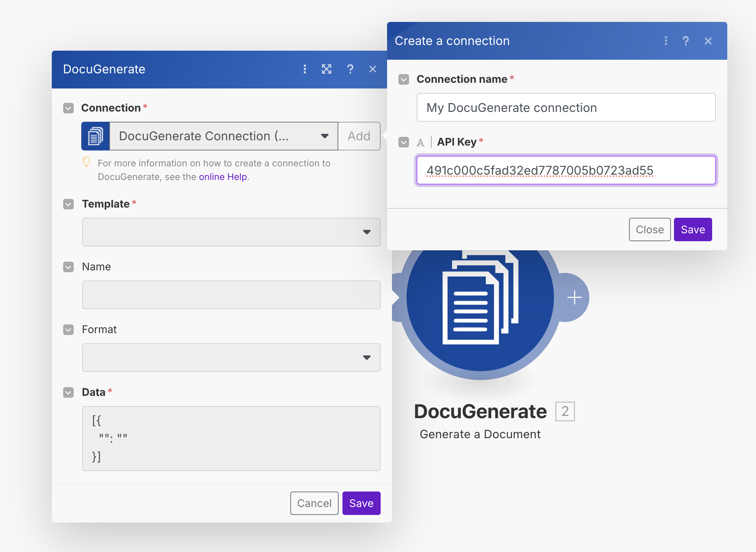Click the DocuGenerate app icon beside Connection dropdown
The height and width of the screenshot is (552, 756).
point(96,136)
